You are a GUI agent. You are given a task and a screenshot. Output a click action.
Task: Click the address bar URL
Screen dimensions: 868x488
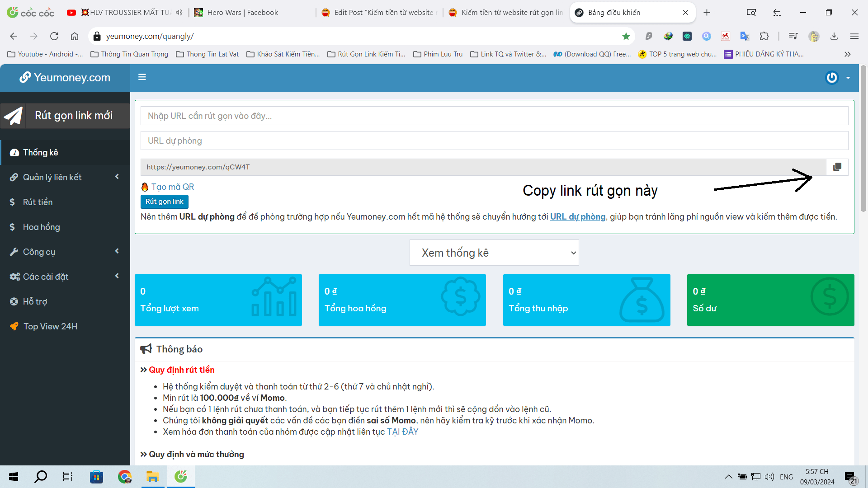tap(150, 36)
